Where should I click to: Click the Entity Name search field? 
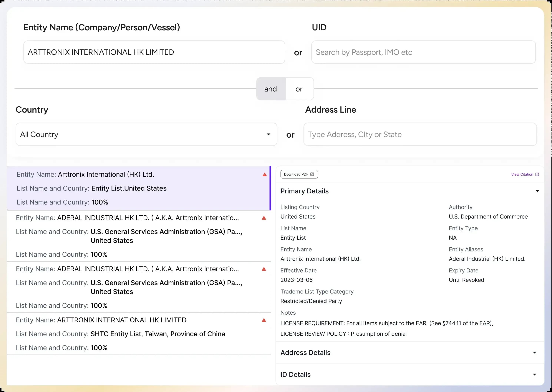tap(154, 52)
